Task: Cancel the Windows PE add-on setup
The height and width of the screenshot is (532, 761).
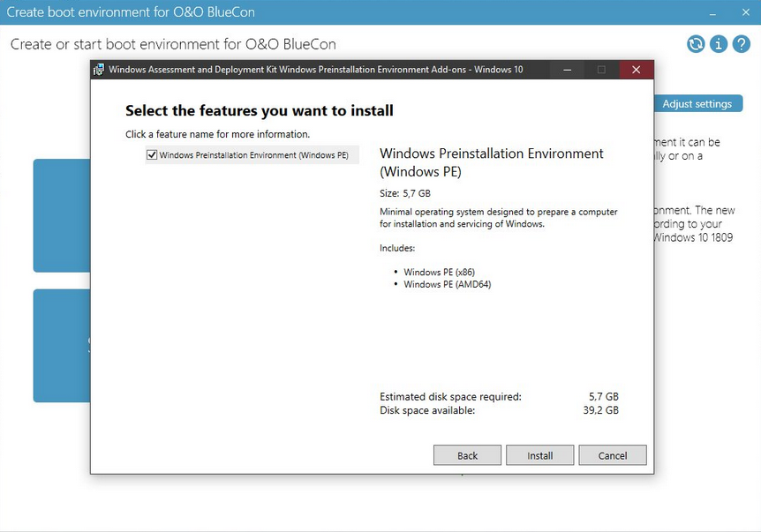Action: (x=613, y=455)
